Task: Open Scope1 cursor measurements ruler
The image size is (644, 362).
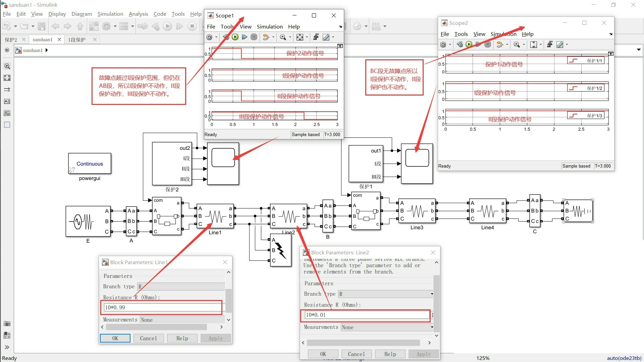Action: [326, 37]
